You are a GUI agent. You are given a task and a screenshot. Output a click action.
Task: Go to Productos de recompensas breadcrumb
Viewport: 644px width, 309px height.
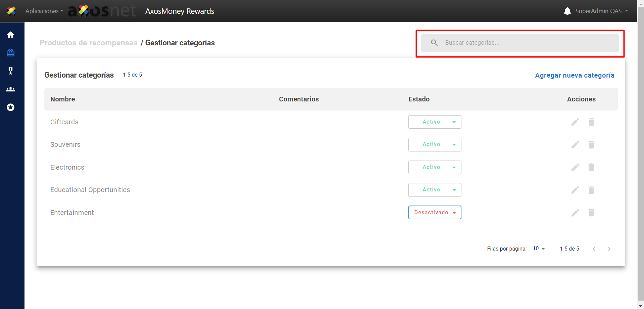coord(89,43)
